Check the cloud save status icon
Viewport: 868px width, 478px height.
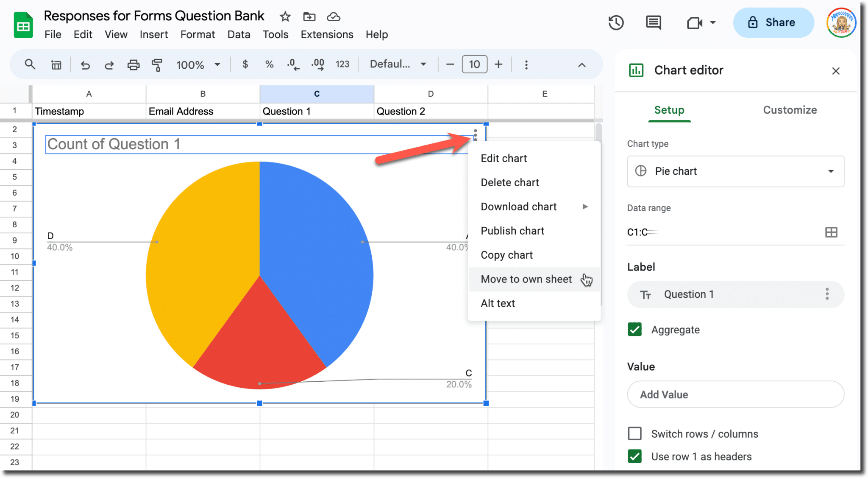[x=334, y=17]
